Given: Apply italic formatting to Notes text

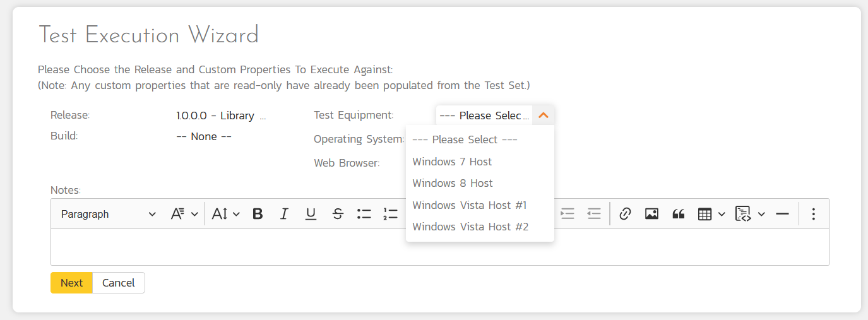Looking at the screenshot, I should pos(284,214).
